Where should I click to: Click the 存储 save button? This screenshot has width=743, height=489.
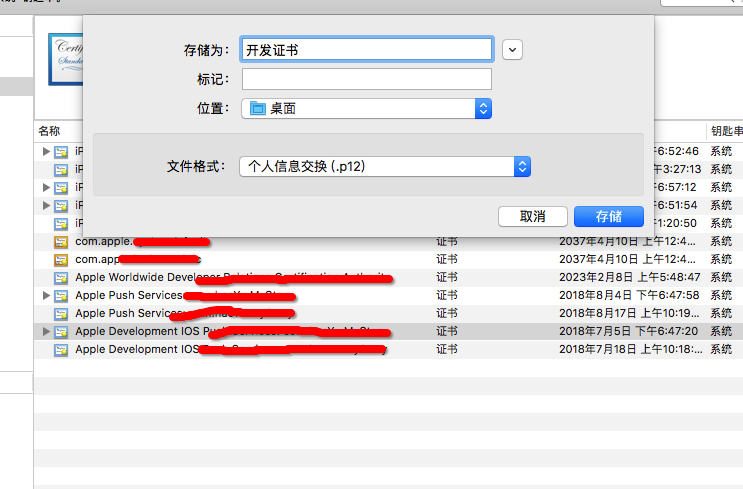pos(609,217)
